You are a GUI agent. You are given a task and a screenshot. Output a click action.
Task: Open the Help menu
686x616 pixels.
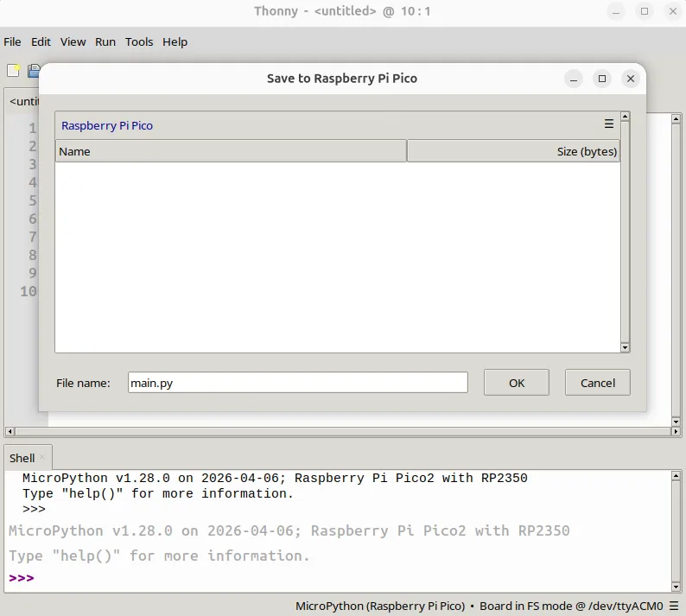[x=175, y=42]
